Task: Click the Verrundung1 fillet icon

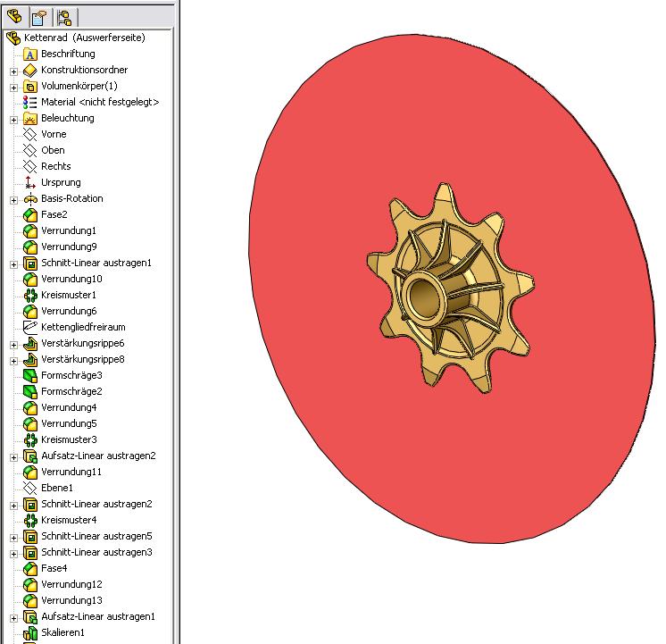Action: [29, 231]
